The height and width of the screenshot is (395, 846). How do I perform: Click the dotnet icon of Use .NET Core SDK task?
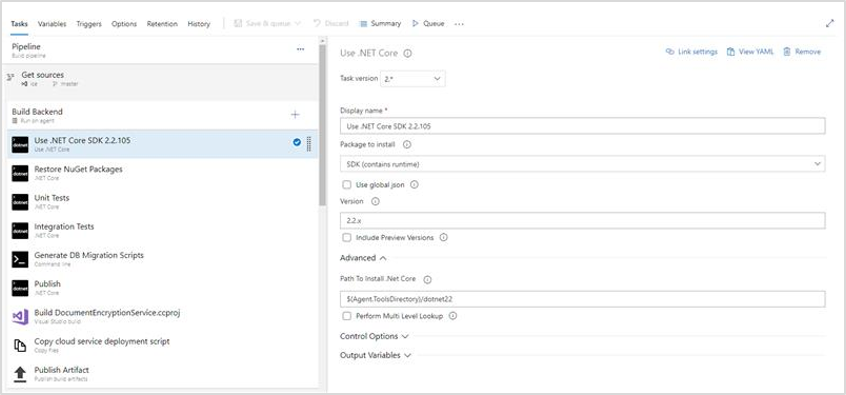click(x=20, y=144)
